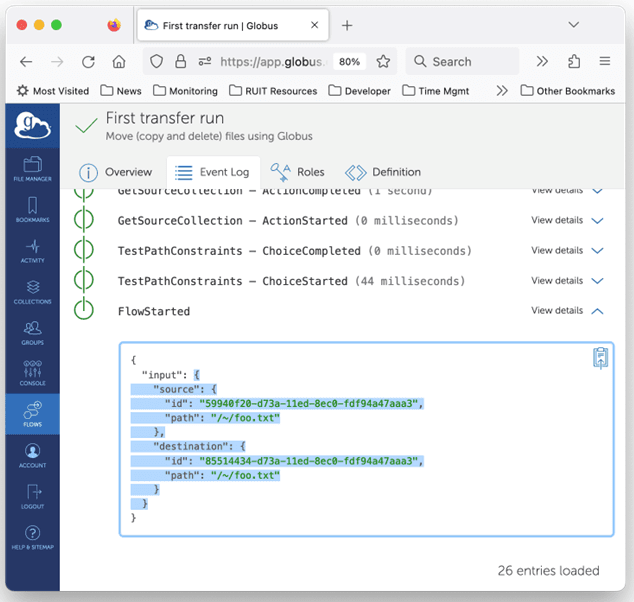Open Account in the sidebar
Viewport: 634px width, 602px height.
32,456
